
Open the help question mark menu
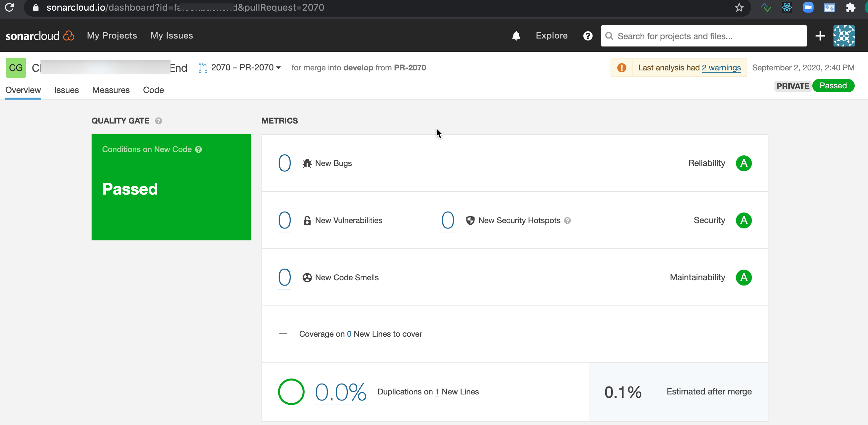pos(588,36)
